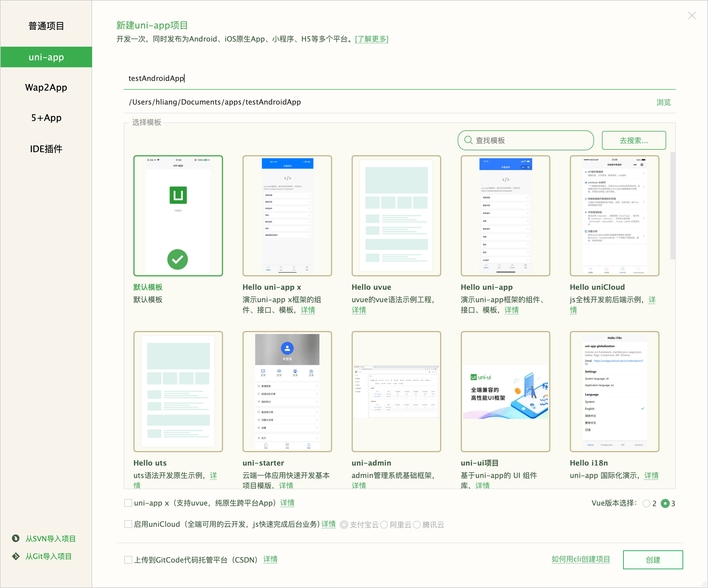Image resolution: width=708 pixels, height=588 pixels.
Task: Select the uni-starter template thumbnail
Action: pyautogui.click(x=287, y=391)
